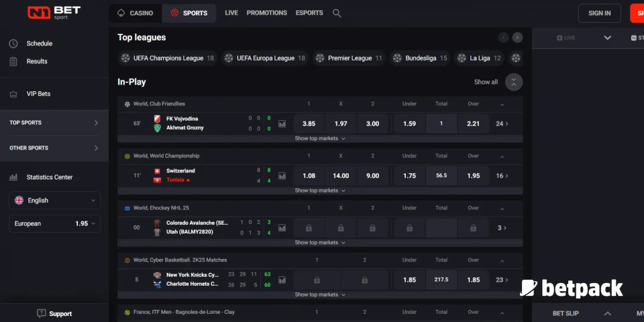Collapse World, Club Friendlies league group
This screenshot has height=322, width=644.
(502, 105)
